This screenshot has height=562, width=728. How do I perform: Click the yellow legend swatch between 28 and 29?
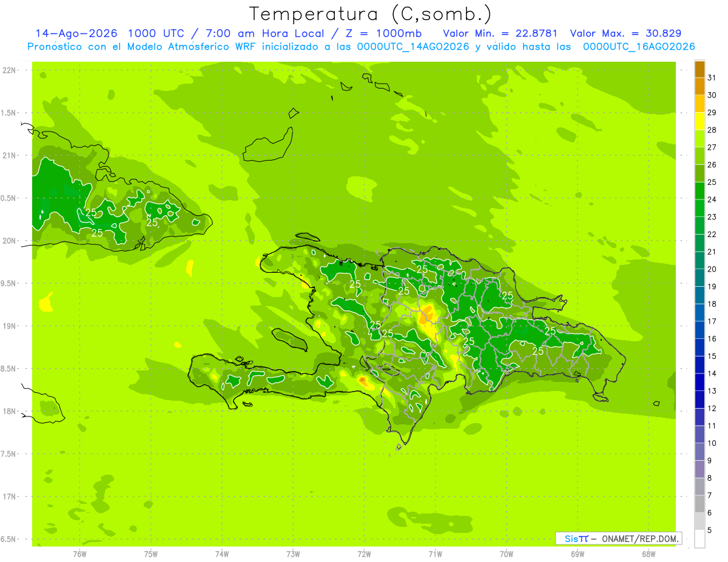(x=699, y=121)
